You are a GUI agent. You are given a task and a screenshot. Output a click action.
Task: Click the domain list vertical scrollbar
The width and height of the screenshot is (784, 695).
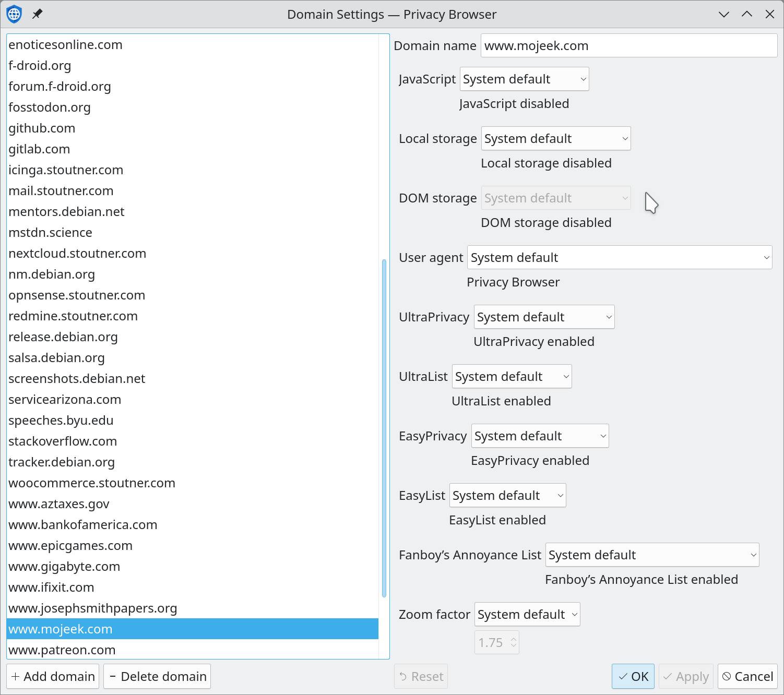[384, 428]
